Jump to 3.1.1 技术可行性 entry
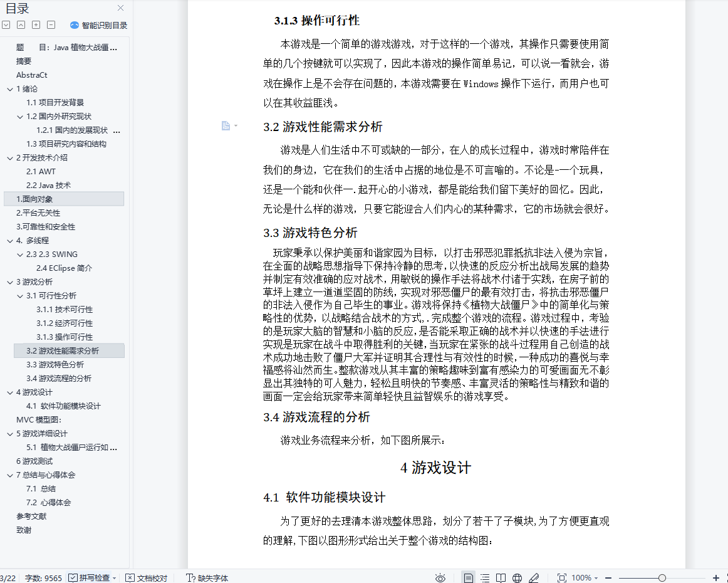The image size is (728, 583). (65, 310)
